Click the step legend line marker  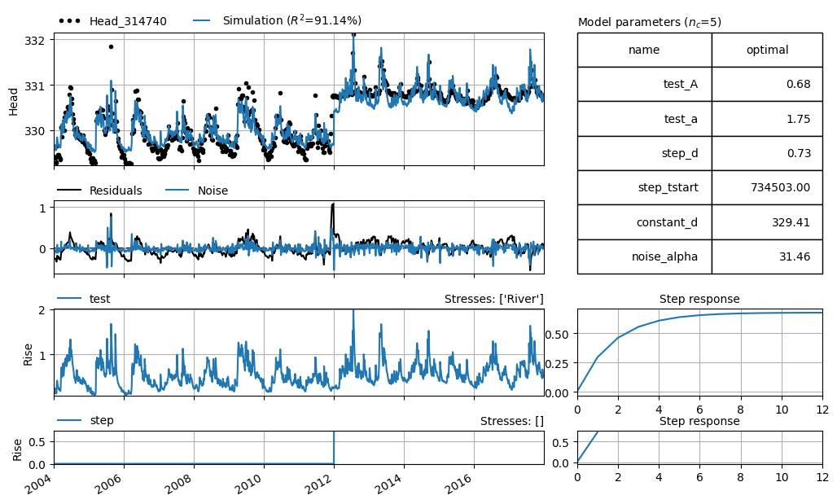click(69, 421)
